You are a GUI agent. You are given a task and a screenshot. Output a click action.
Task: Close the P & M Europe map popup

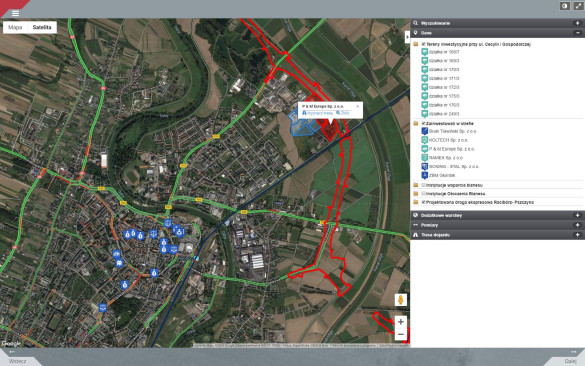(357, 106)
